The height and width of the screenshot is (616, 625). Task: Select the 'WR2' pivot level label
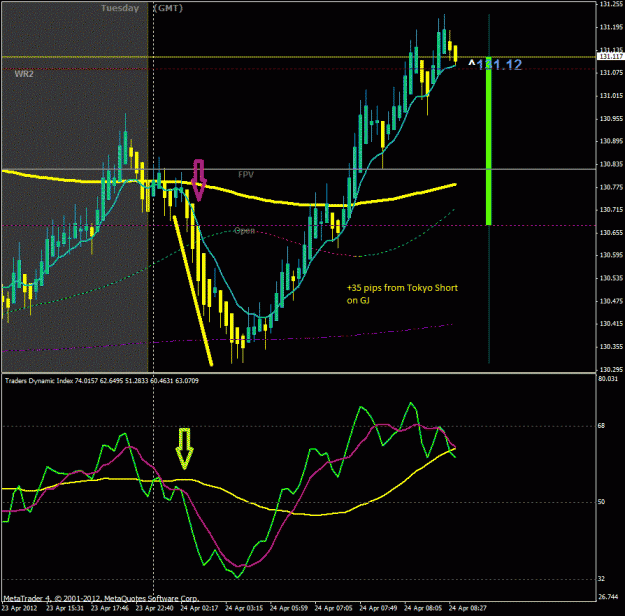click(24, 74)
